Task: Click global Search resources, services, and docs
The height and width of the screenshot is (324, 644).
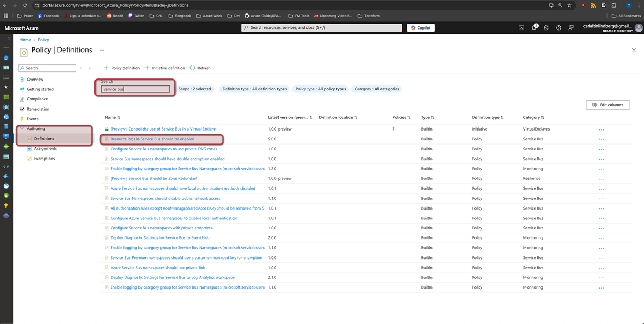Action: 322,27
